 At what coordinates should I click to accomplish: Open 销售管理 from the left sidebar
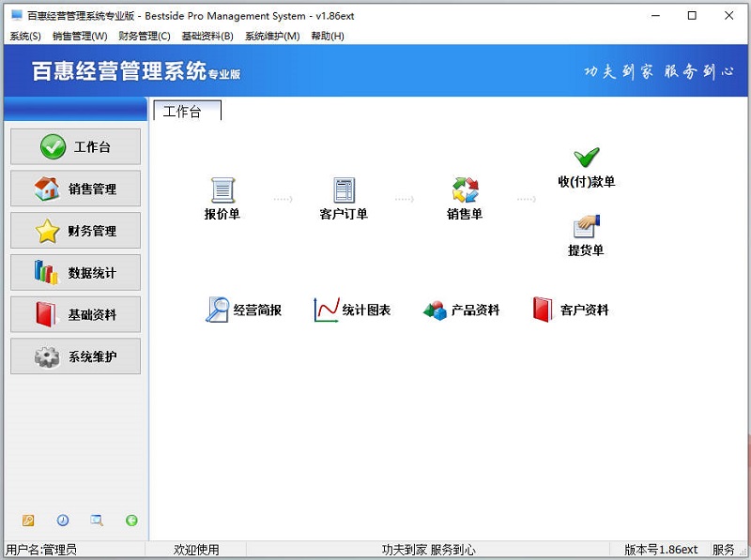(x=75, y=189)
